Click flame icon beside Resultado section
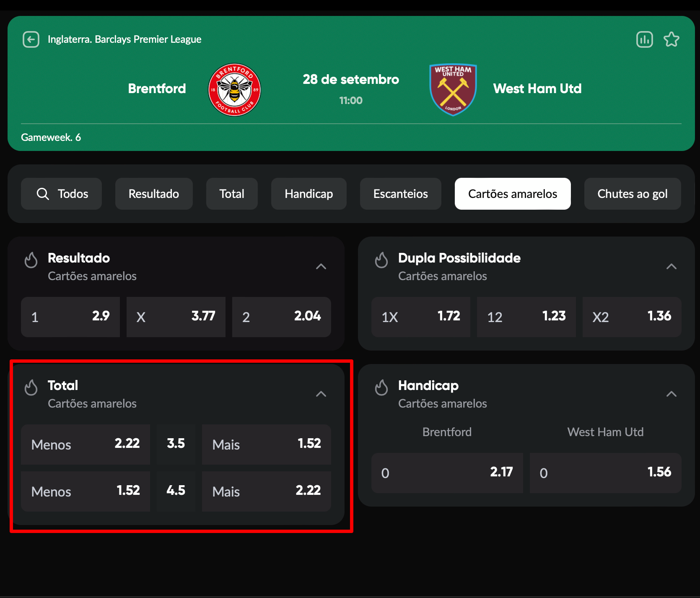Viewport: 700px width, 598px height. pyautogui.click(x=31, y=260)
